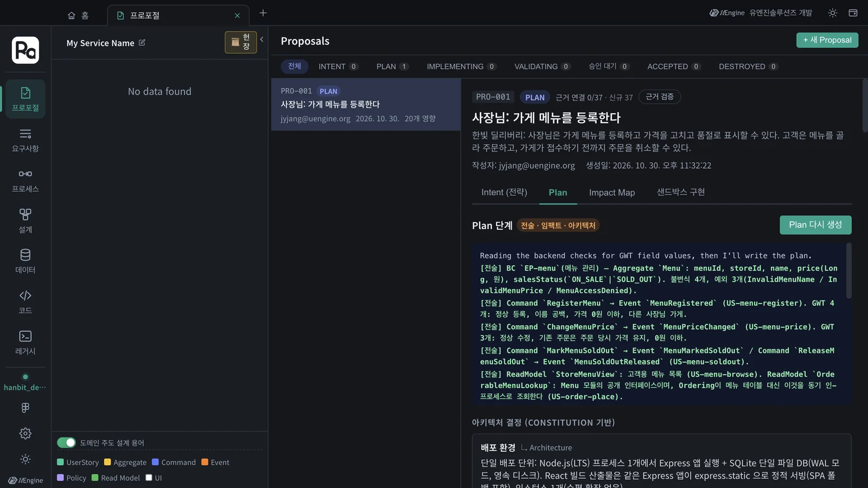Filter proposals by INTENT
Image resolution: width=868 pixels, height=488 pixels.
(338, 66)
